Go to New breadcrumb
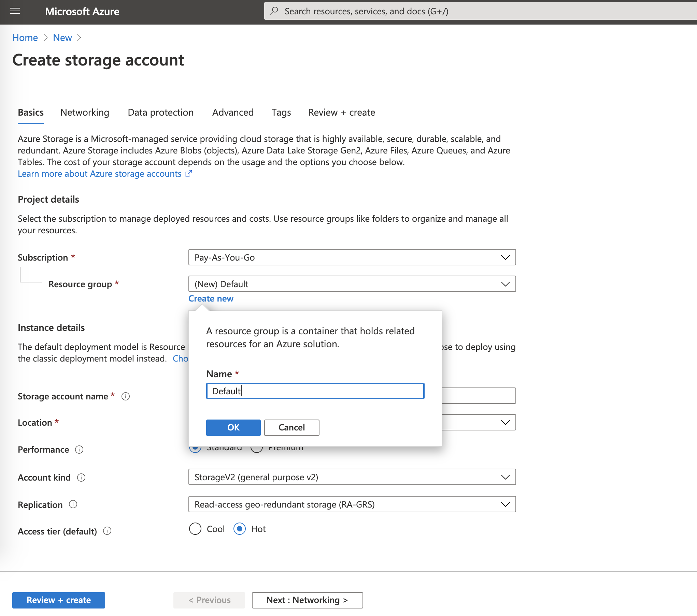The image size is (697, 616). pos(62,38)
